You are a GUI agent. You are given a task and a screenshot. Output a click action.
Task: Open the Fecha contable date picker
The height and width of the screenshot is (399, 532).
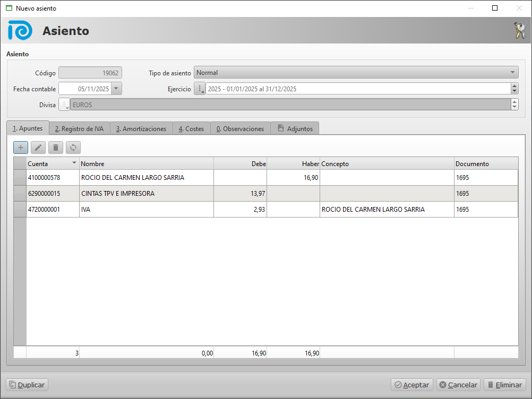point(117,89)
